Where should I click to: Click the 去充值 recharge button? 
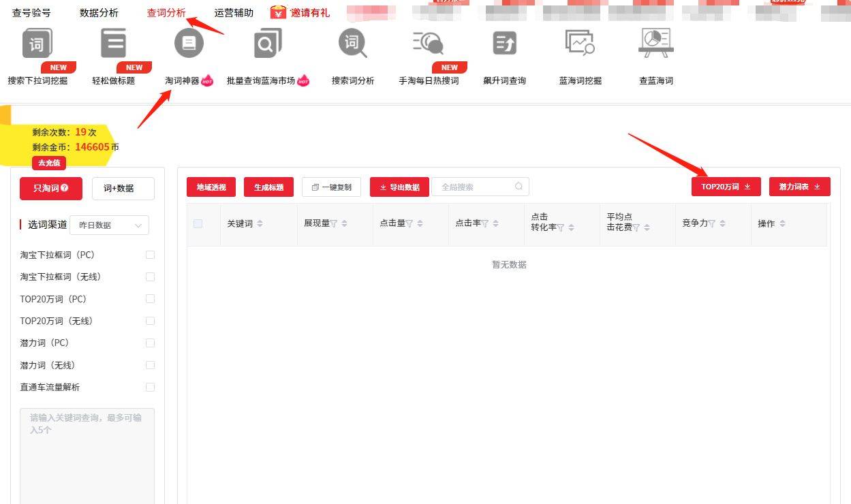pyautogui.click(x=48, y=163)
